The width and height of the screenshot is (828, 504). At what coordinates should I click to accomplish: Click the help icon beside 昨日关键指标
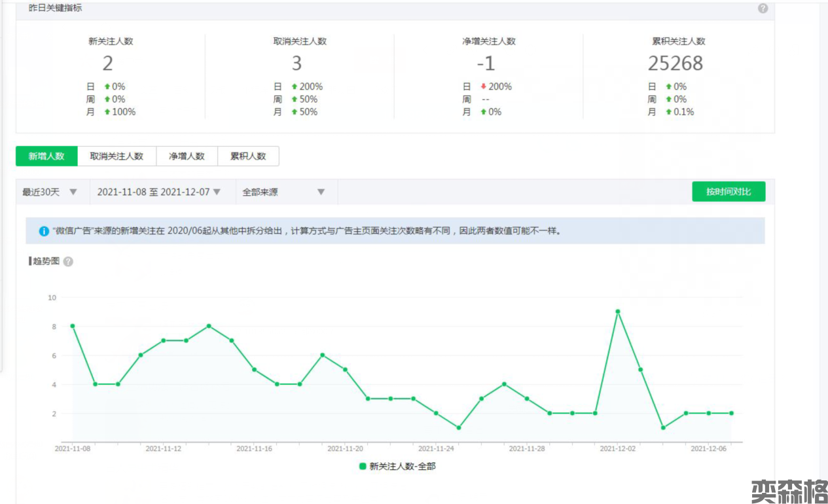click(x=763, y=9)
